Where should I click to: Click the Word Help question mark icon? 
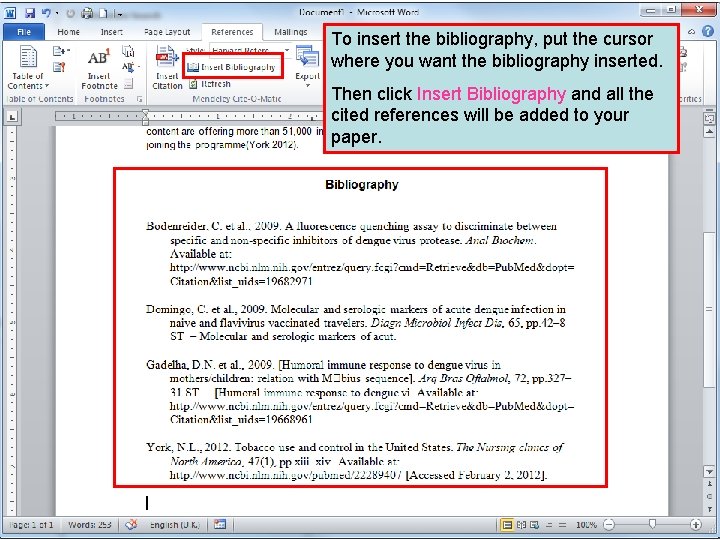[x=708, y=31]
